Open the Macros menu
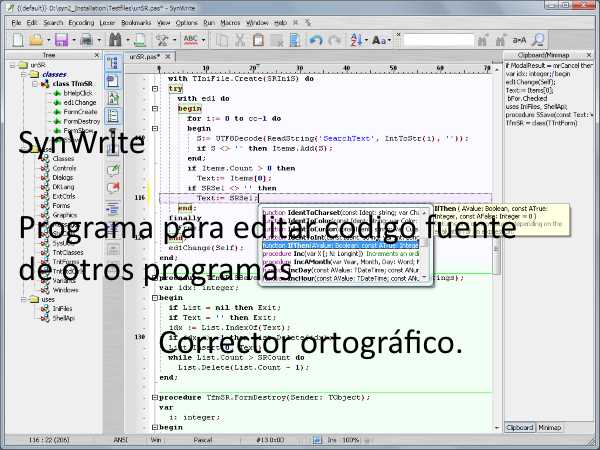 (x=230, y=23)
